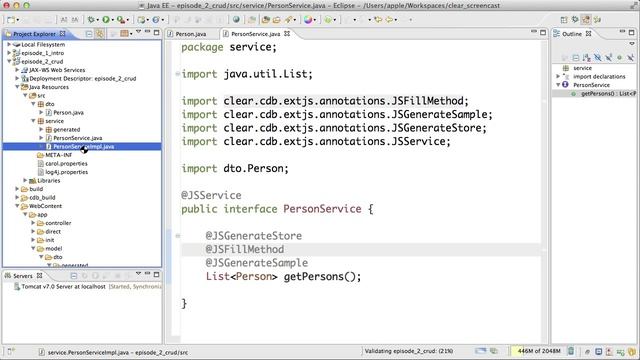Collapse episode_2_crud project node

(9, 61)
